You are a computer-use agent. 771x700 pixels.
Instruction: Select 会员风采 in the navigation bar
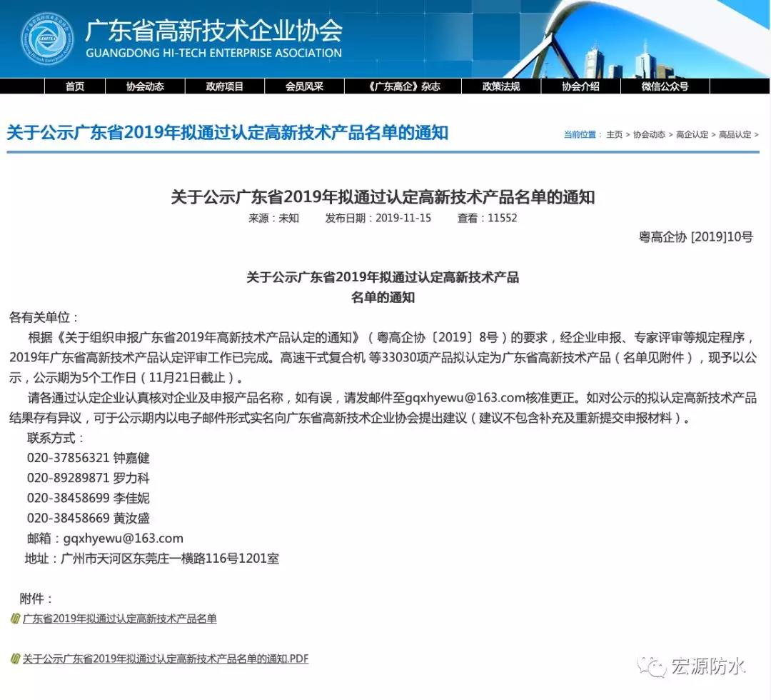pyautogui.click(x=304, y=86)
